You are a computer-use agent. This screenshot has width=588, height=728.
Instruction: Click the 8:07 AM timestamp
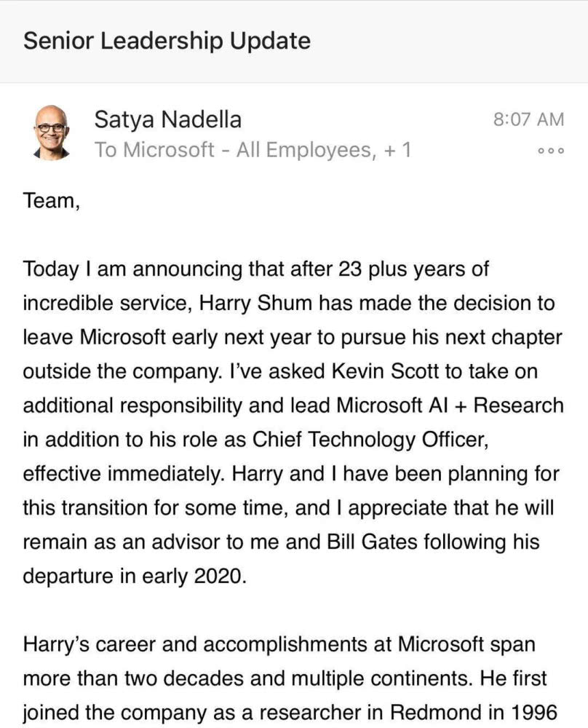click(528, 119)
